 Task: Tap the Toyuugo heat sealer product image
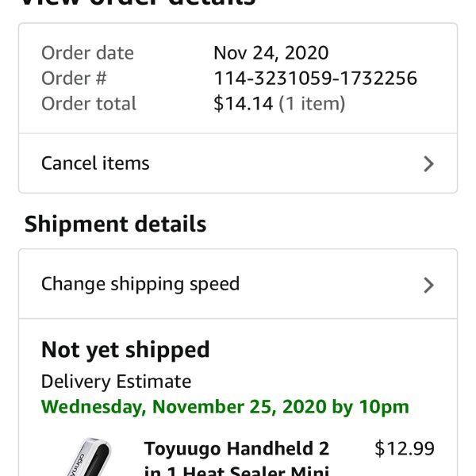point(88,457)
